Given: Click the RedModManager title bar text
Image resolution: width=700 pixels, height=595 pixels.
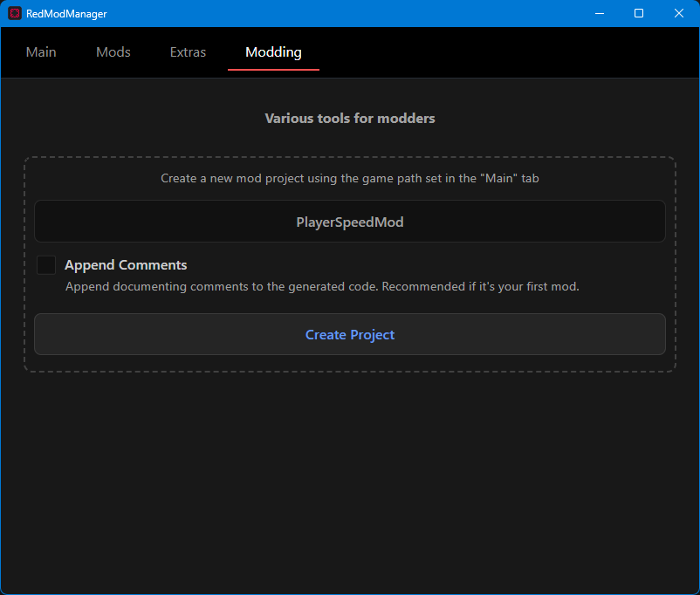Looking at the screenshot, I should click(65, 13).
